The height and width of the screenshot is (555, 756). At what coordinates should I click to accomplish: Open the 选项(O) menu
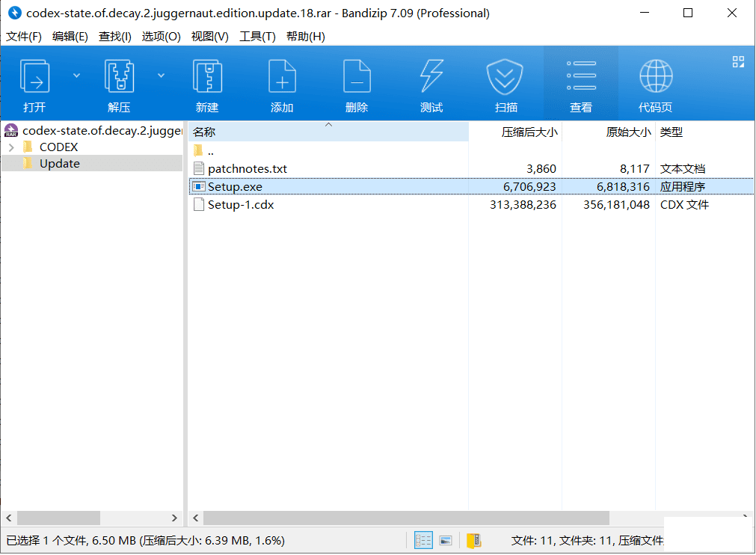pos(161,37)
